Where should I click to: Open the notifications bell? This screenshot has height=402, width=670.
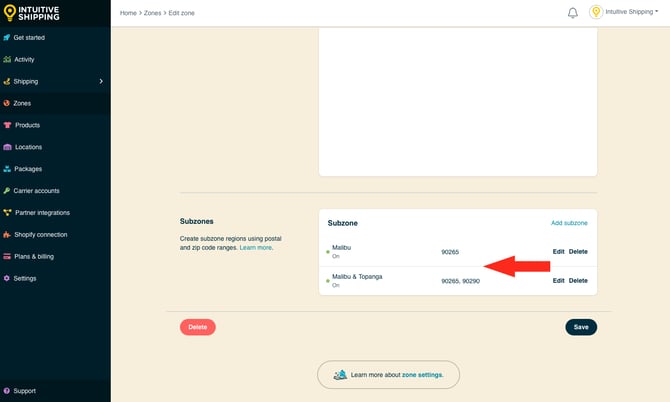(x=573, y=13)
